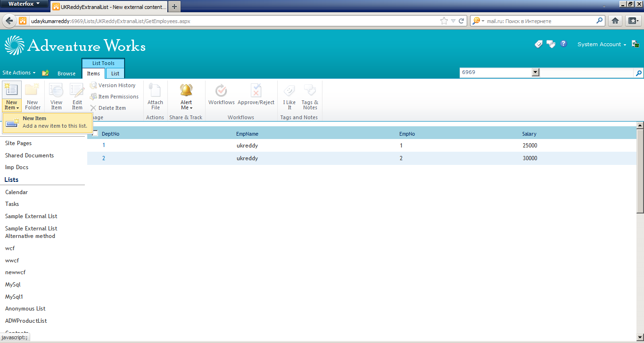Screen dimensions: 644x343
Task: Open a new browser tab
Action: (x=174, y=7)
